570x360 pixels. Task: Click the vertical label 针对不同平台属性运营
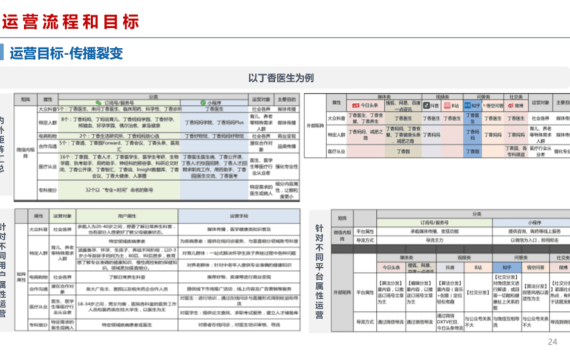(319, 272)
